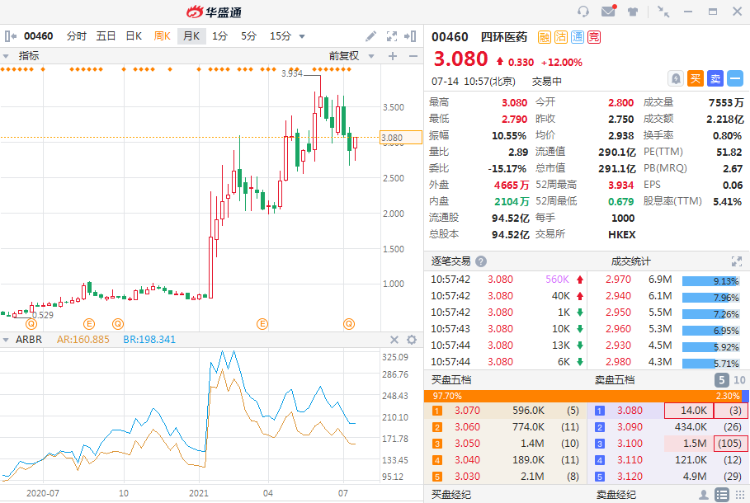
Task: Collapse the left panel with arrow icon beside 00460
Action: [10, 36]
